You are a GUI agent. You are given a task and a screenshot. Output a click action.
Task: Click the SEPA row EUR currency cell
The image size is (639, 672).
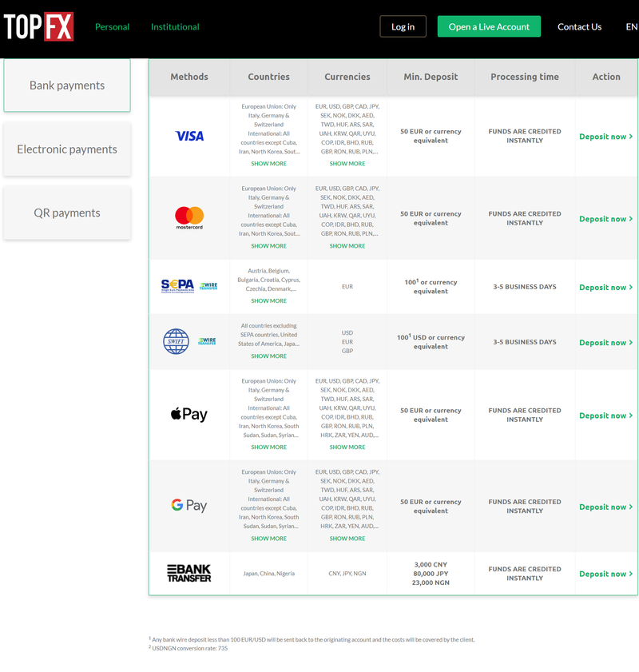tap(347, 287)
